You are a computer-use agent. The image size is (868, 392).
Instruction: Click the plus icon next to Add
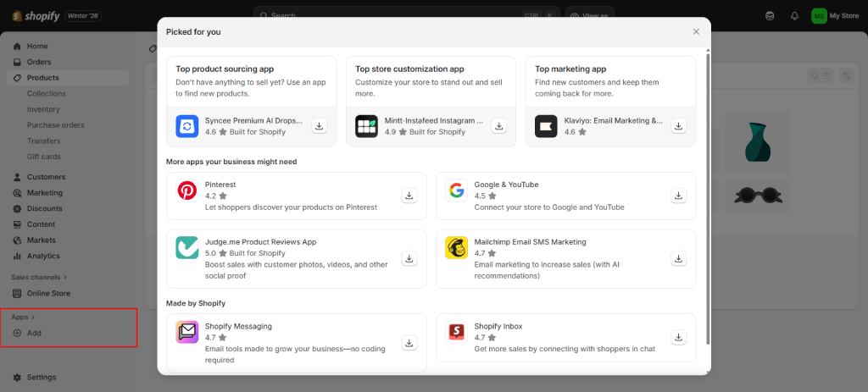(17, 333)
